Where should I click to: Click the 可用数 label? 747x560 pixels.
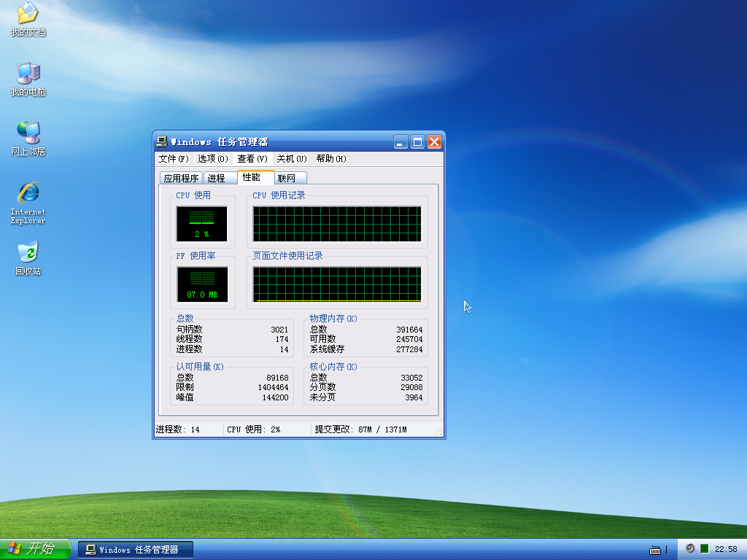322,339
